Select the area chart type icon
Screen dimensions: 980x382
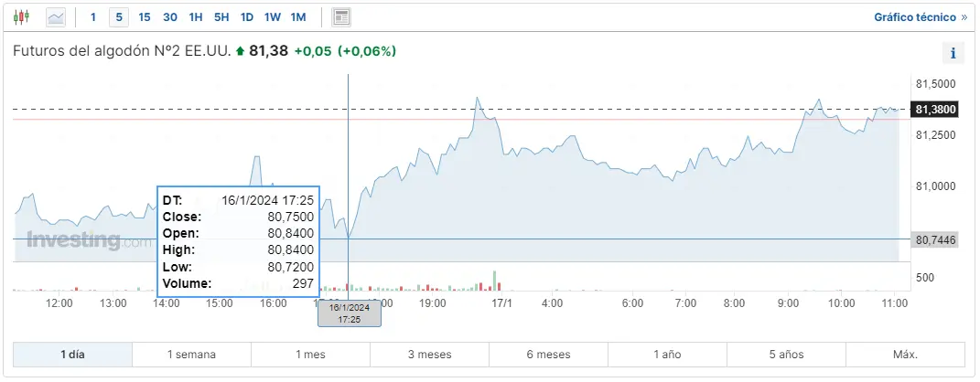pos(56,17)
